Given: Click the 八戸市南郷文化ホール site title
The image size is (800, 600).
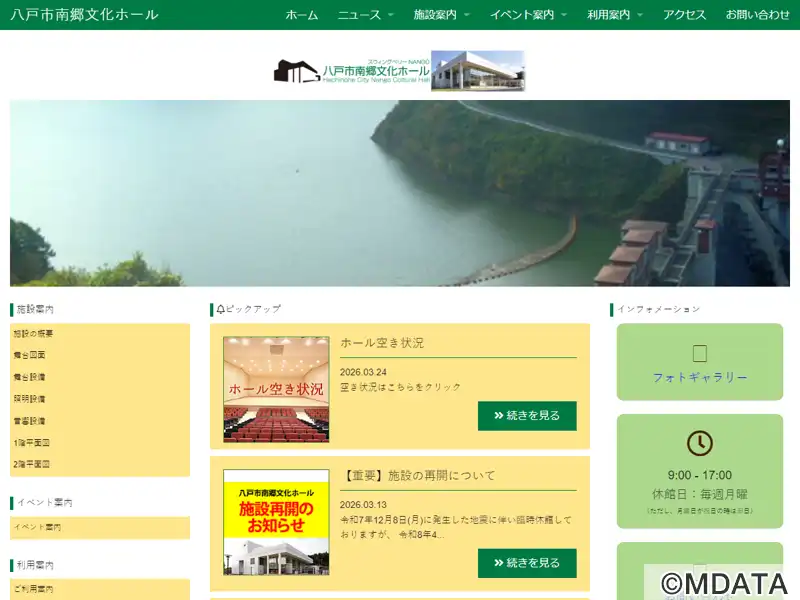Looking at the screenshot, I should coord(84,15).
